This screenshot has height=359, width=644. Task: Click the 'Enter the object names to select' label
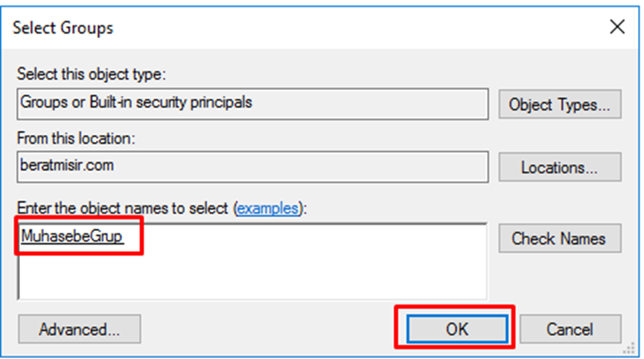tap(123, 209)
